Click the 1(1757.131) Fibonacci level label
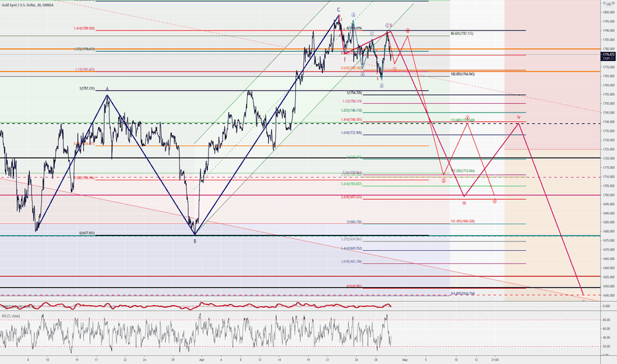Viewport: 617px width, 364px height. [87, 89]
